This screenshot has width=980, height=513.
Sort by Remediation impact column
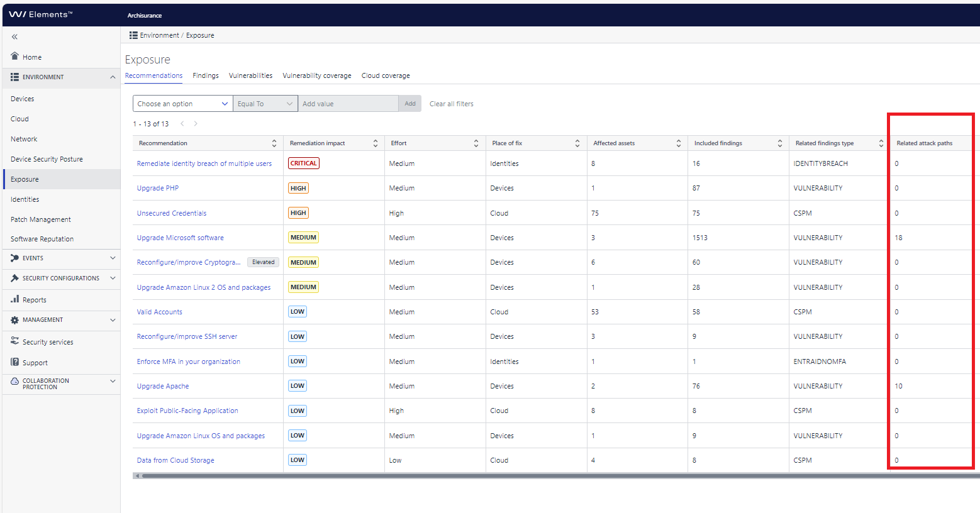[376, 143]
